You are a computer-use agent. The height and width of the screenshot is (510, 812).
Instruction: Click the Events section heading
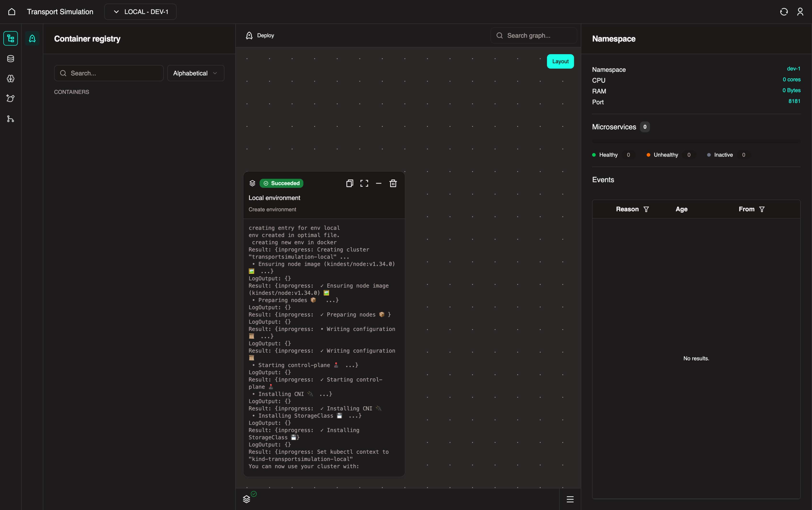coord(603,180)
